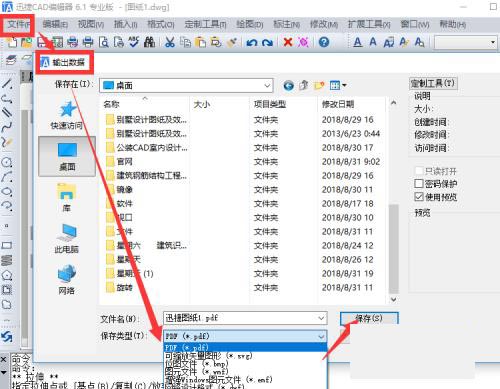Image resolution: width=500 pixels, height=389 pixels.
Task: Choose bitmap file (*.bmp) format
Action: click(x=245, y=363)
